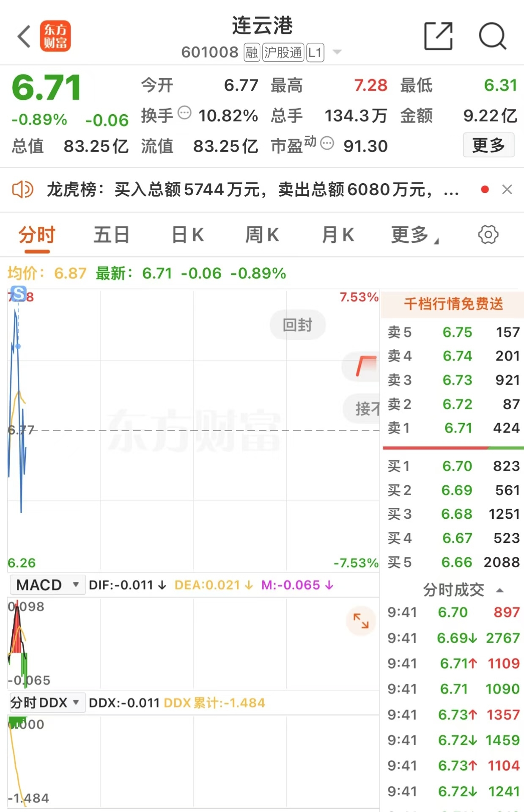Tap the main 6.71 price
Screen dimensions: 524x812
tap(47, 88)
